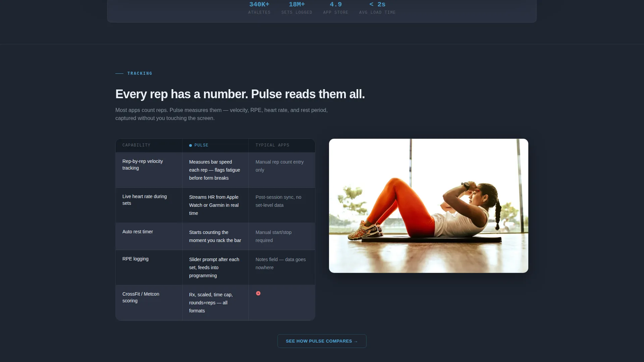Select the "Manual start/stop required" cell
The width and height of the screenshot is (644, 362).
tap(282, 236)
